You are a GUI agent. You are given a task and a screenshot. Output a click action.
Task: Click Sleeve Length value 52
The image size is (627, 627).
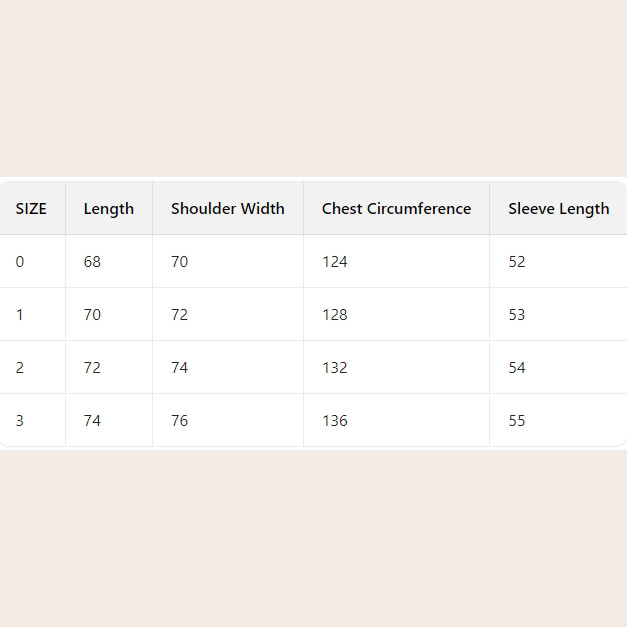516,262
